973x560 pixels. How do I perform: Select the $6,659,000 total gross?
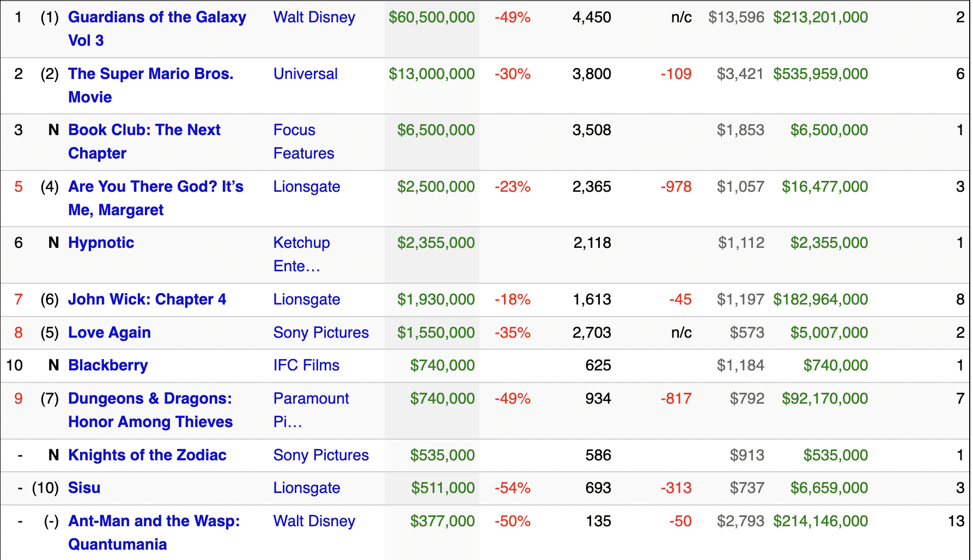coord(829,488)
